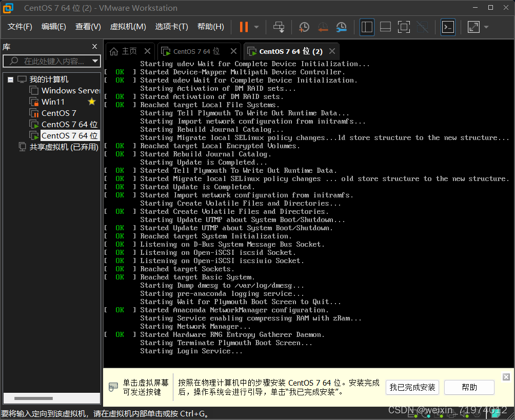
Task: Pause the virtual machine with the orange pause icon
Action: click(x=243, y=27)
